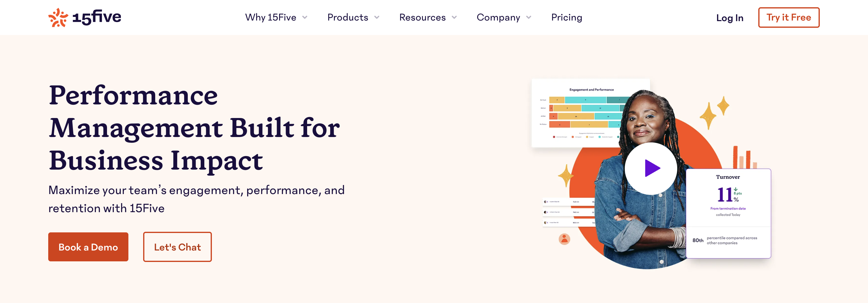Click the 15five wordmark text

pyautogui.click(x=97, y=17)
